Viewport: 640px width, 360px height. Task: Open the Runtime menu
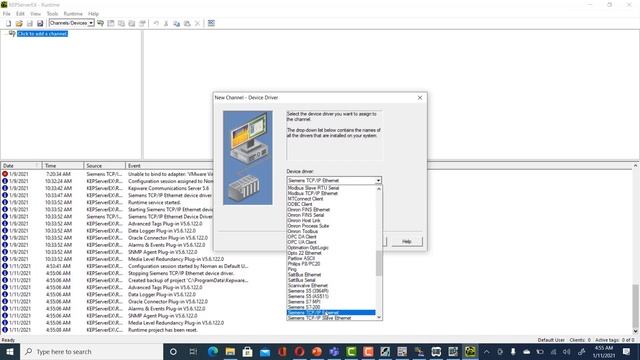(x=73, y=13)
